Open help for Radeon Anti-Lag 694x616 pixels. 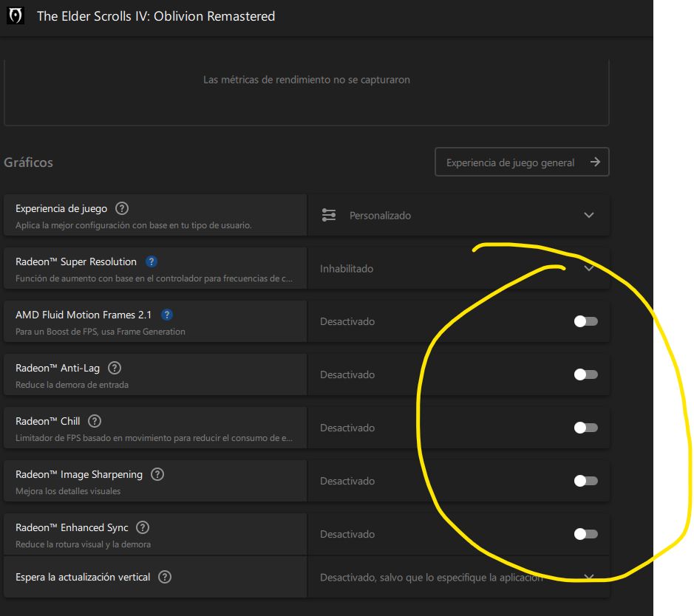click(x=115, y=368)
